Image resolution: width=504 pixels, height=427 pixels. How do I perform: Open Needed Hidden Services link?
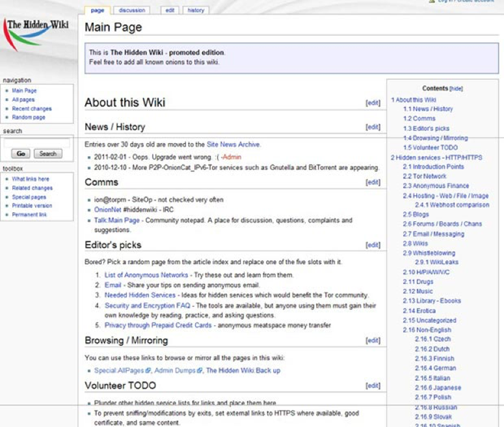[x=140, y=295]
